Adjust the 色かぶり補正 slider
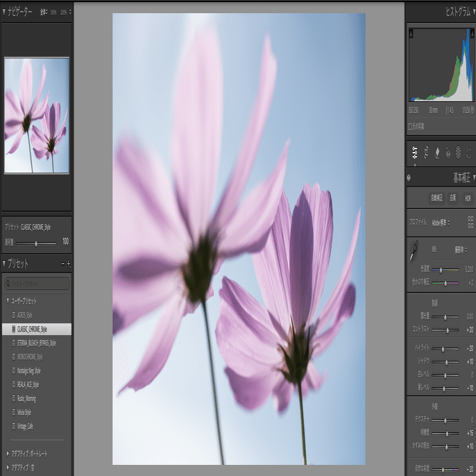Viewport: 476px width, 476px height. click(445, 283)
